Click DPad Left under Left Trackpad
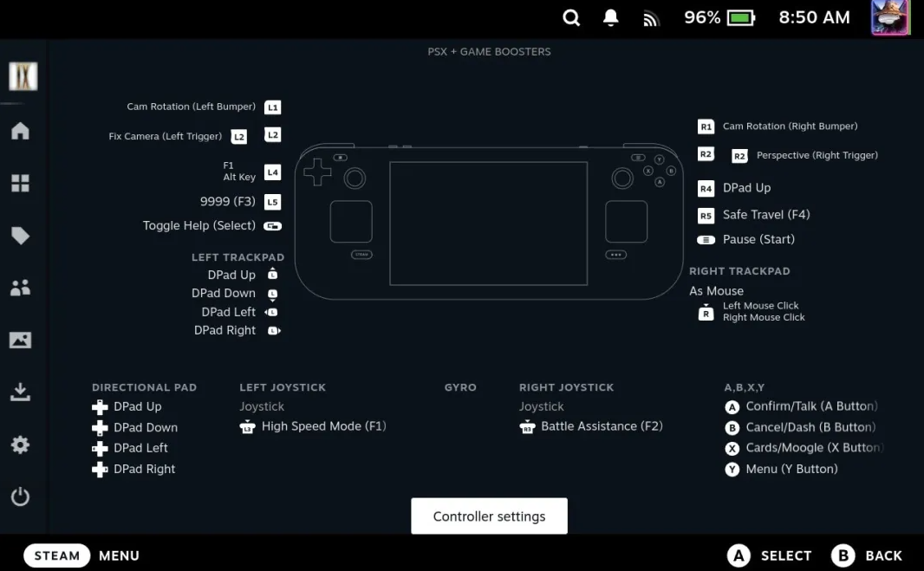Screen dimensions: 924x571 click(x=229, y=312)
